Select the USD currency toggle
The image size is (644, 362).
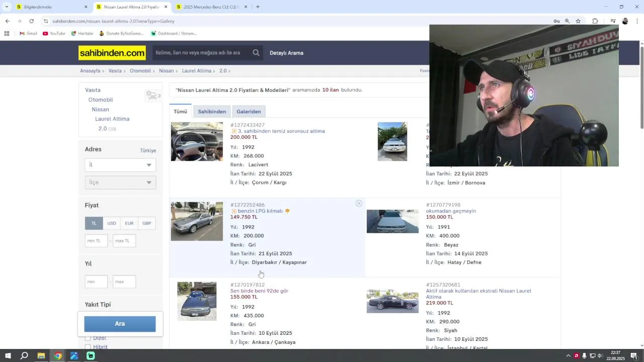pyautogui.click(x=112, y=223)
